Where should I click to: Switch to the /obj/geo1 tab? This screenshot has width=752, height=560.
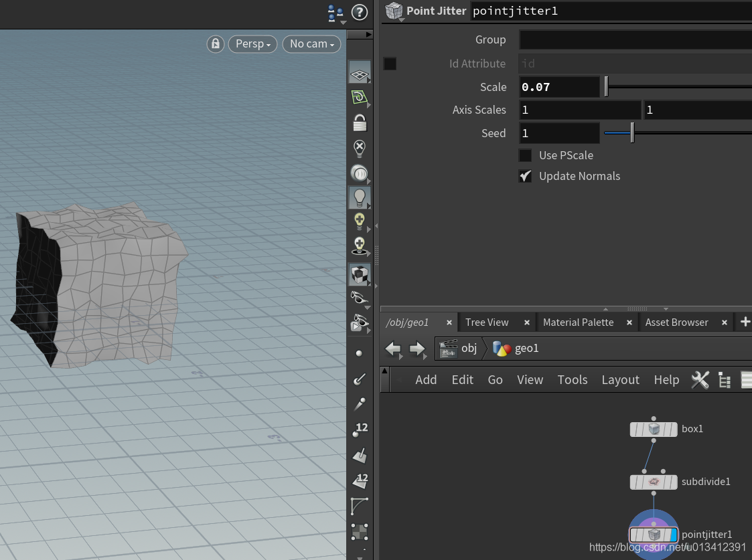407,322
